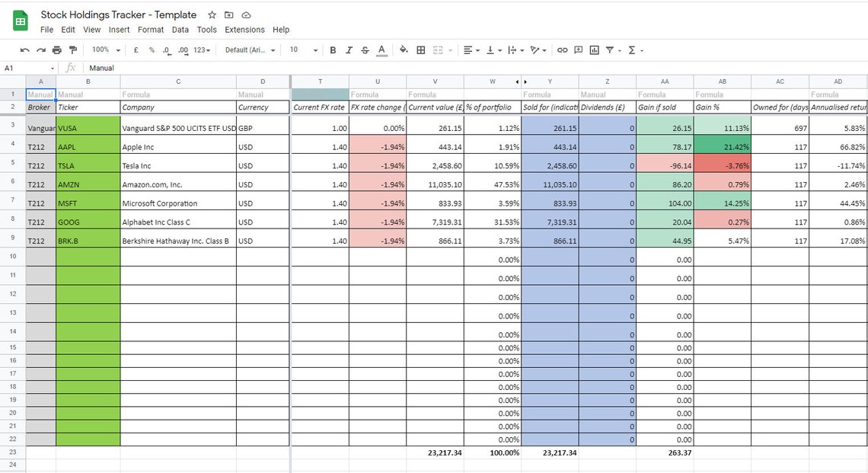Create a filter
This screenshot has height=473, width=868.
[611, 50]
